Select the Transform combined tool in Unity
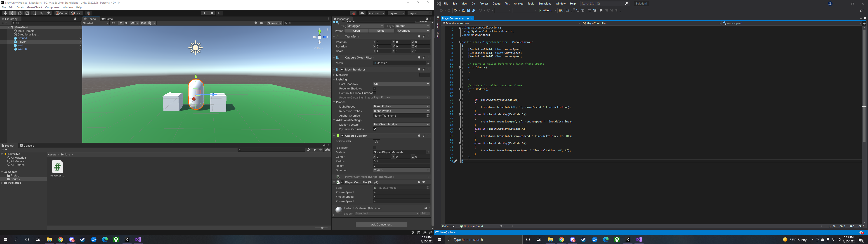868x244 pixels. point(41,13)
